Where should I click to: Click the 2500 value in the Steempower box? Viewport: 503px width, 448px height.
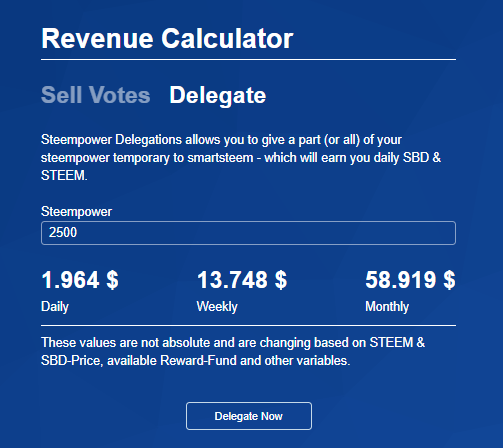[63, 232]
